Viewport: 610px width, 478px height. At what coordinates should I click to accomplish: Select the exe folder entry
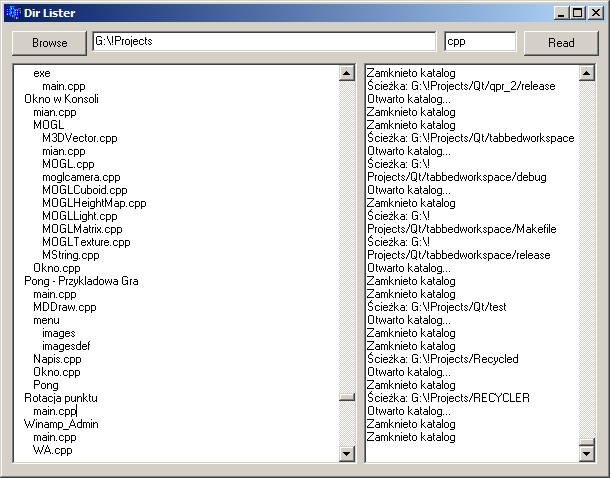click(x=42, y=73)
